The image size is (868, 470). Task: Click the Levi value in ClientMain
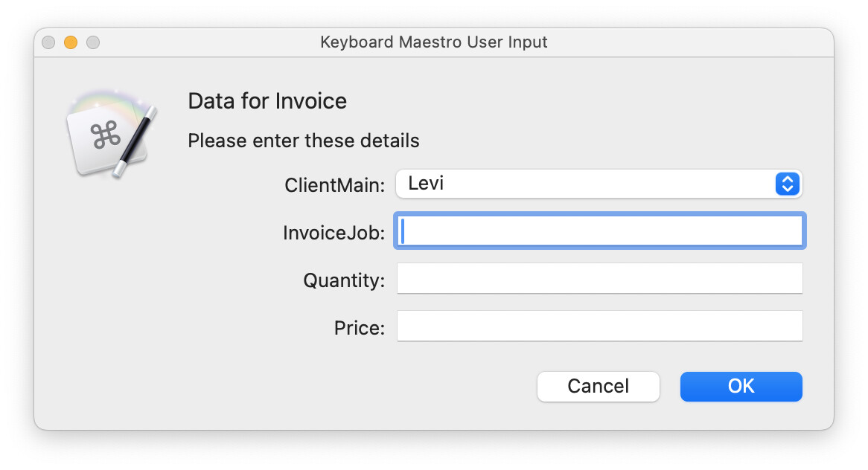(x=427, y=184)
